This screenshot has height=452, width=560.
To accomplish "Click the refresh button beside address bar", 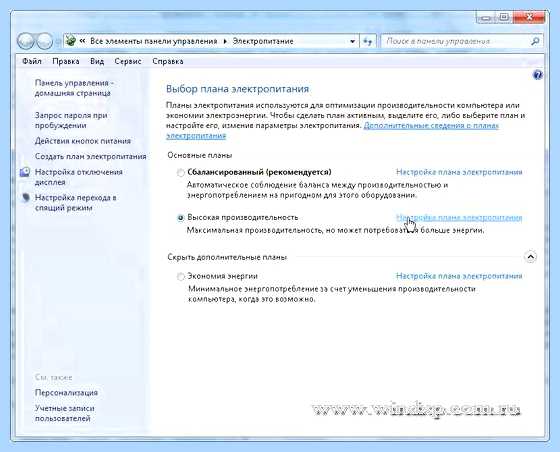I will click(x=368, y=41).
